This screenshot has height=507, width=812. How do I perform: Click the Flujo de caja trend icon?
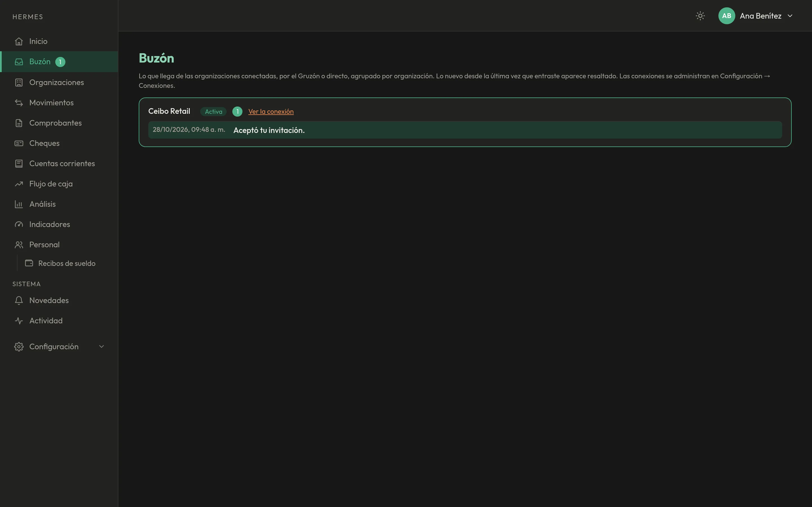click(19, 184)
